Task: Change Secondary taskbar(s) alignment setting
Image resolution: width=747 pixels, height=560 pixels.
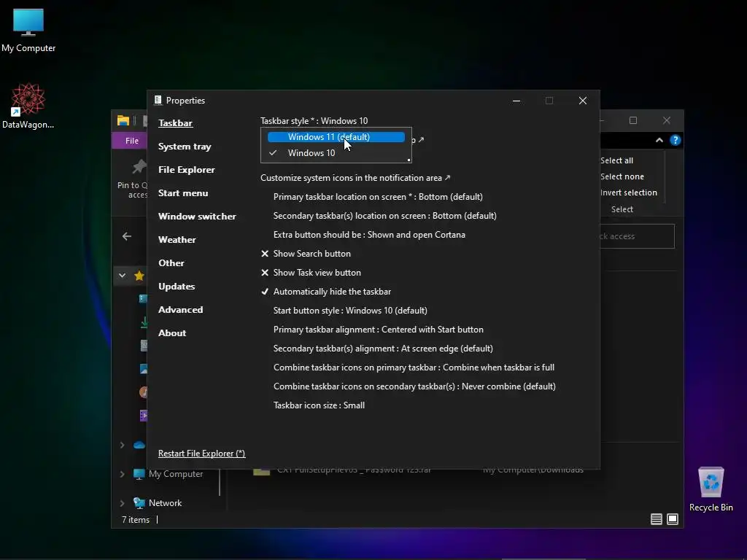Action: pos(383,349)
